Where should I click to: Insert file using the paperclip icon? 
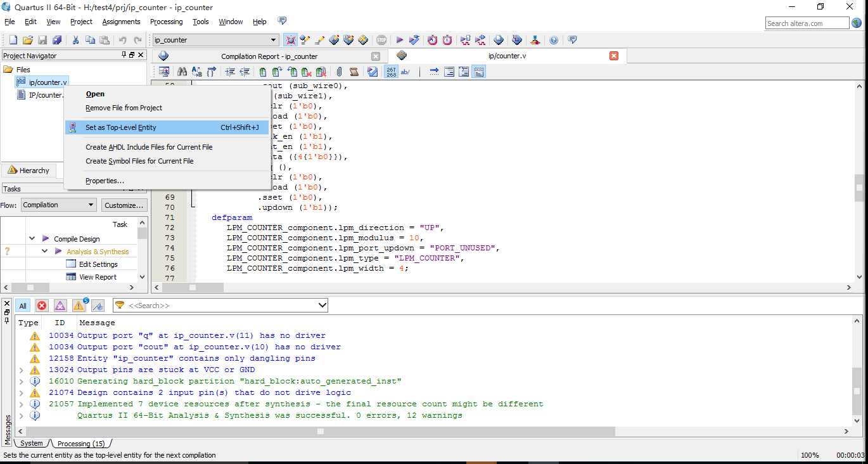coord(340,72)
